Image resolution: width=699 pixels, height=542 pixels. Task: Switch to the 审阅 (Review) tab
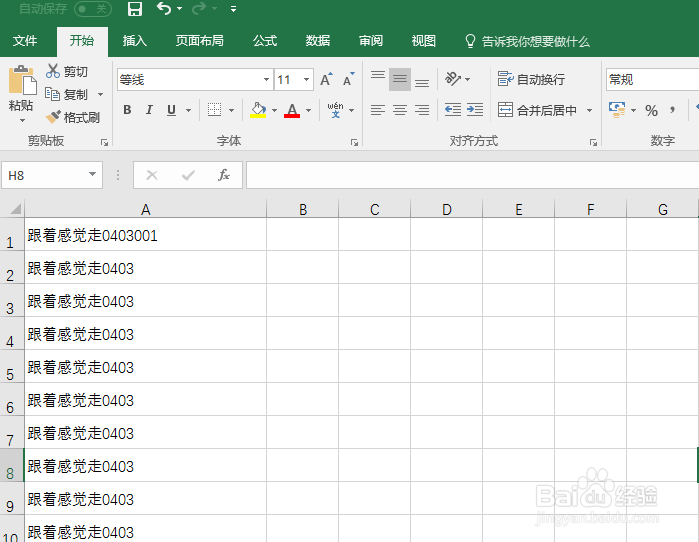371,41
